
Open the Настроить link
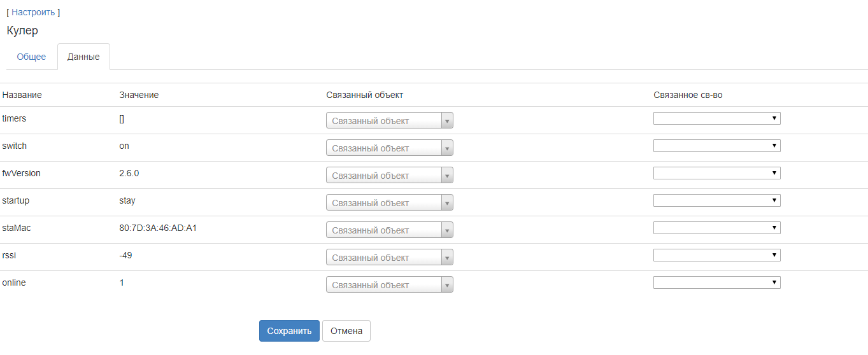point(33,12)
